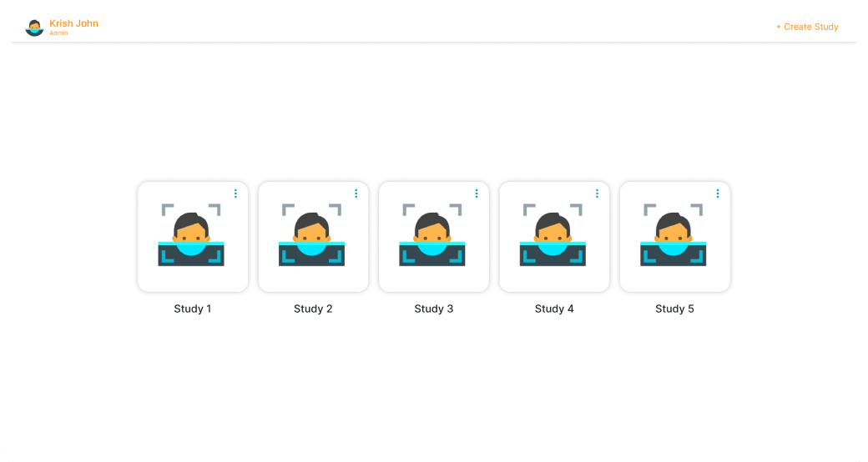This screenshot has height=462, width=868.
Task: Click the Krish John avatar icon
Action: 34,28
